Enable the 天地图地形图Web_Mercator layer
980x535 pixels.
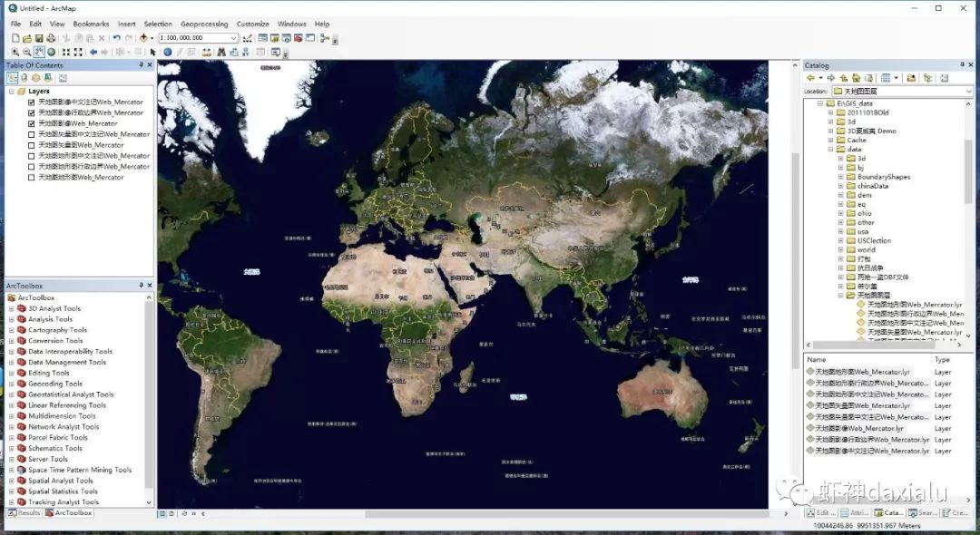click(31, 178)
